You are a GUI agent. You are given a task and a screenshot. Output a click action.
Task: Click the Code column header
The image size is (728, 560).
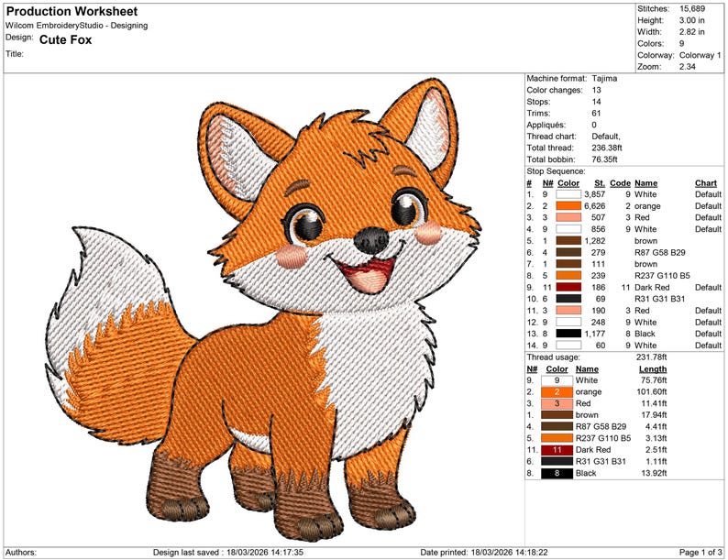click(x=621, y=183)
